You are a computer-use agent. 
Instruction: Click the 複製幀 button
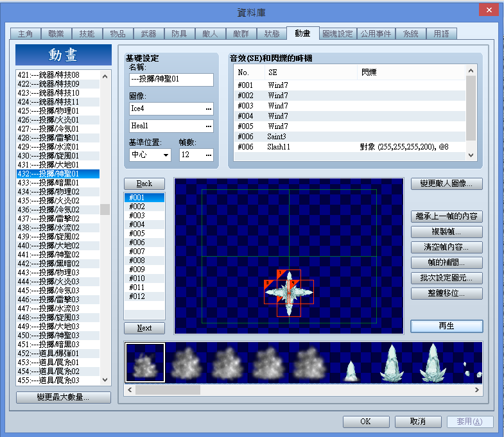click(446, 232)
